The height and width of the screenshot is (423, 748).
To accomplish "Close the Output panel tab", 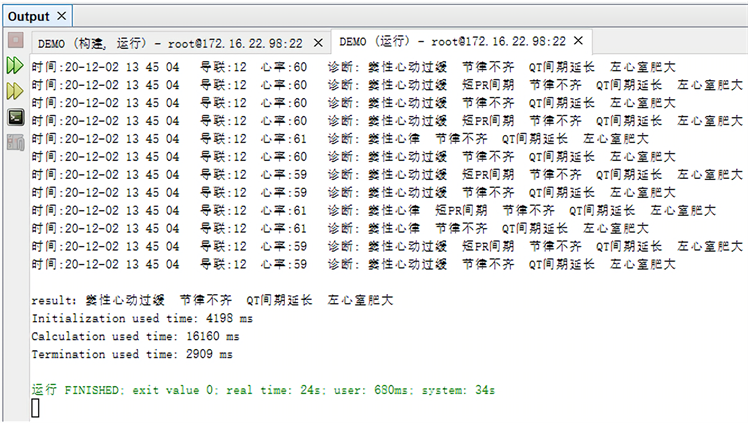I will pyautogui.click(x=62, y=16).
